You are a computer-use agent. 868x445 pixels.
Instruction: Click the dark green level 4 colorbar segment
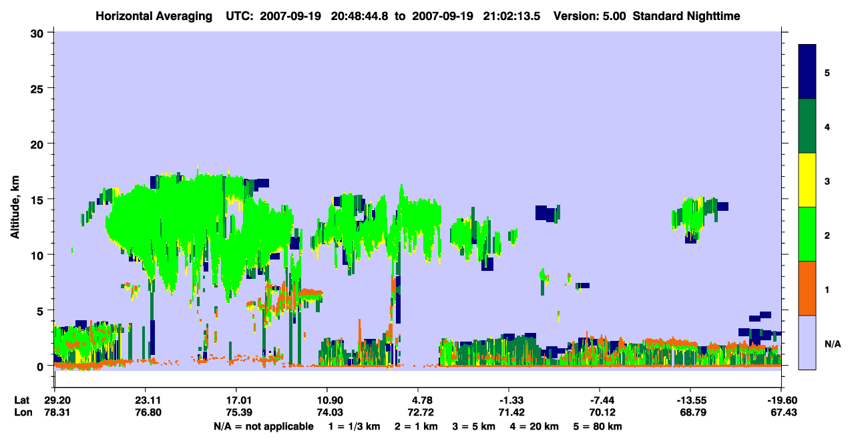pyautogui.click(x=807, y=126)
